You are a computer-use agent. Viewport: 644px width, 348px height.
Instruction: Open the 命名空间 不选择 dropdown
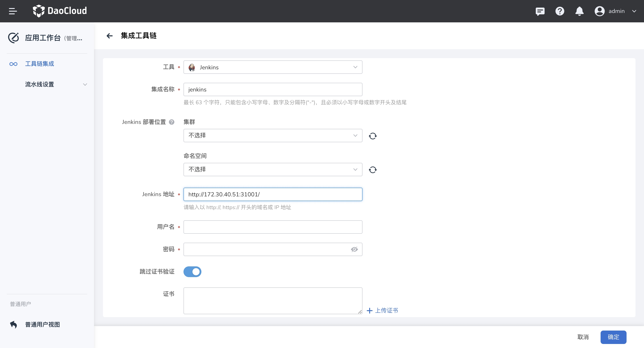click(x=273, y=170)
